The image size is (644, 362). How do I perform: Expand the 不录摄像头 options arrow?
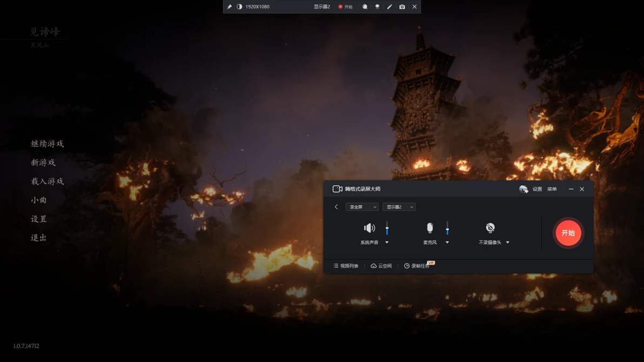(x=508, y=243)
